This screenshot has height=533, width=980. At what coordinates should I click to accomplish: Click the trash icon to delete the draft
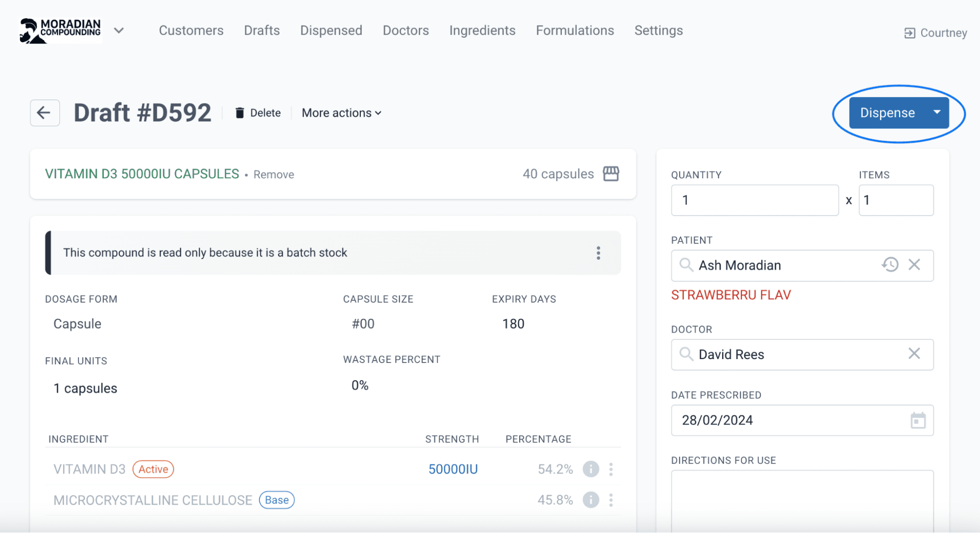click(239, 113)
